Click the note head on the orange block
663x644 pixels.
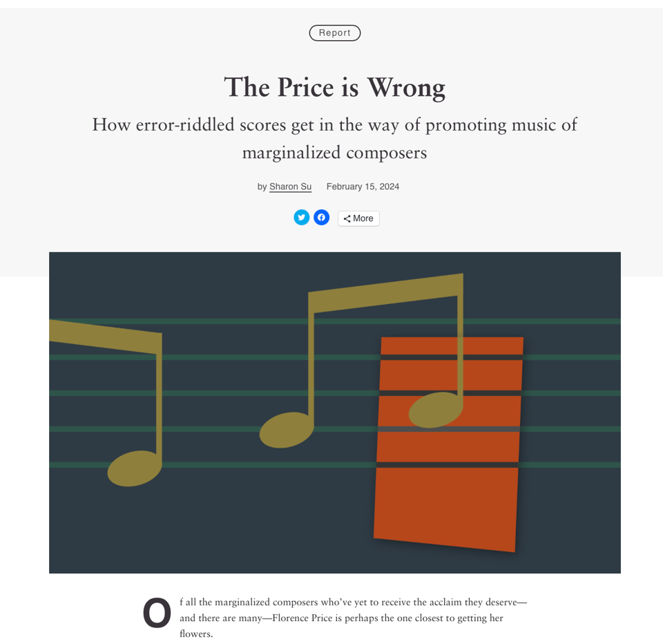click(435, 409)
